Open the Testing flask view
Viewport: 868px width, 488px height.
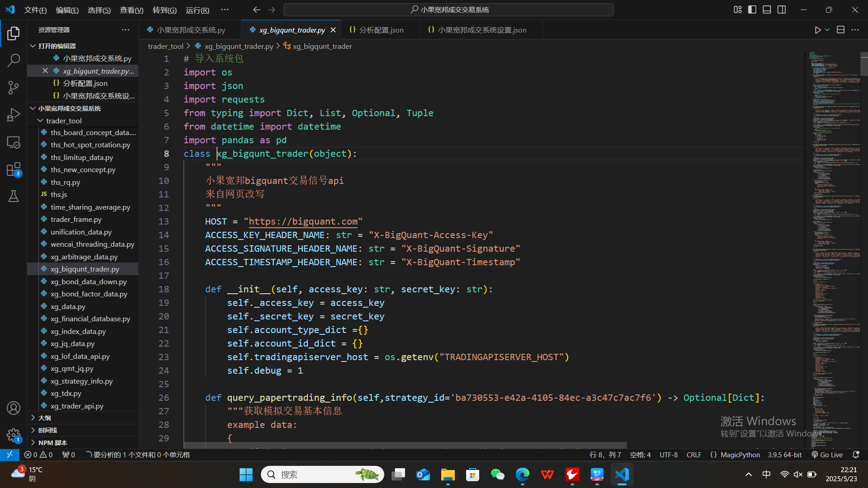[14, 196]
